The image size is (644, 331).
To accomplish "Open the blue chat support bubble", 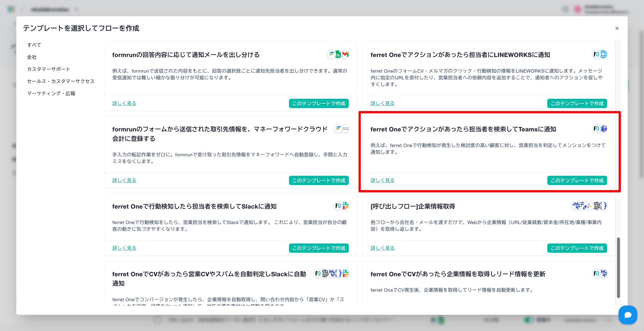I will [x=628, y=315].
